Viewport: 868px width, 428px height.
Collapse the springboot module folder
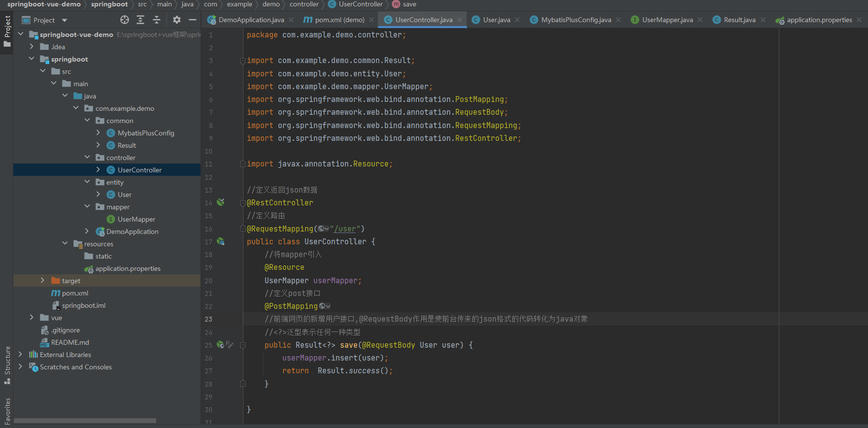(x=32, y=59)
